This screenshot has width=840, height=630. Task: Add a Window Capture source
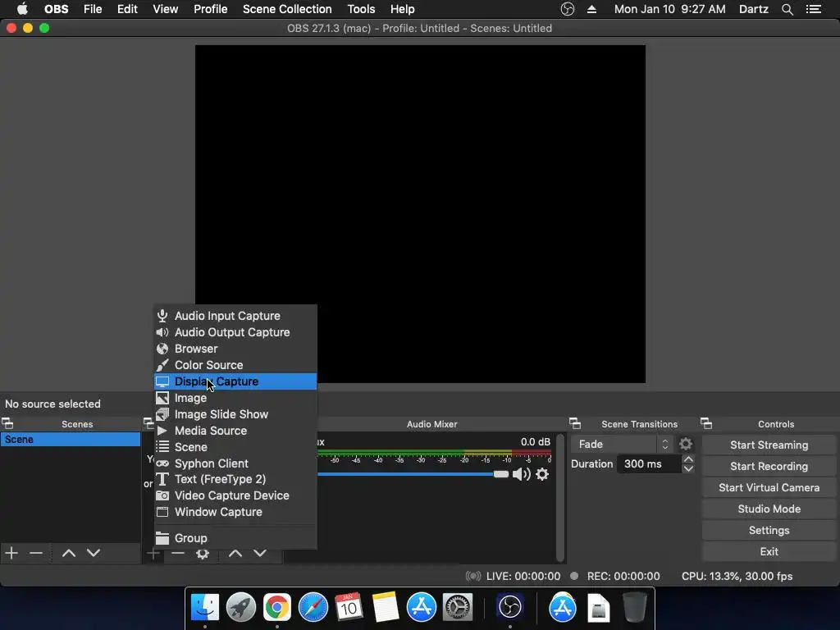[x=235, y=512]
